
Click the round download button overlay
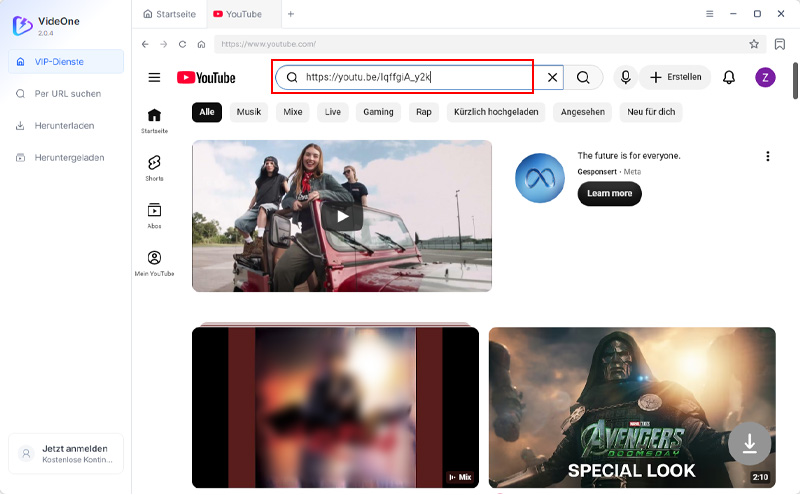coord(749,443)
